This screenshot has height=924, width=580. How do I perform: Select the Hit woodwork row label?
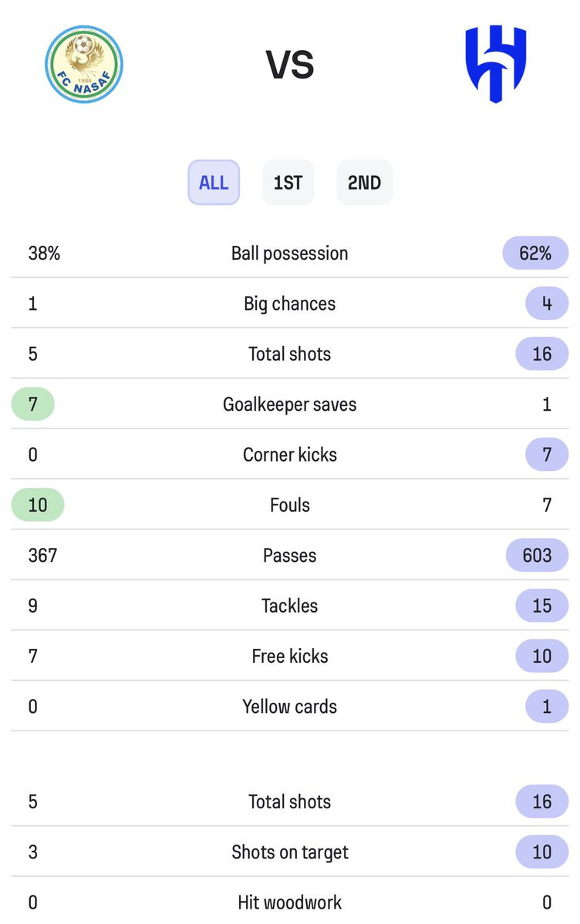click(290, 902)
